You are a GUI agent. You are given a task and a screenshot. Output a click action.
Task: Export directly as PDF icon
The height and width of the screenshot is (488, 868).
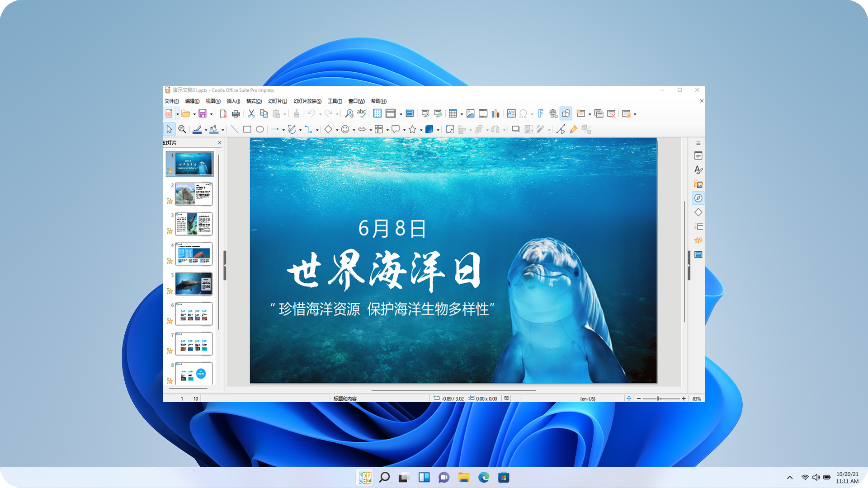[x=223, y=113]
